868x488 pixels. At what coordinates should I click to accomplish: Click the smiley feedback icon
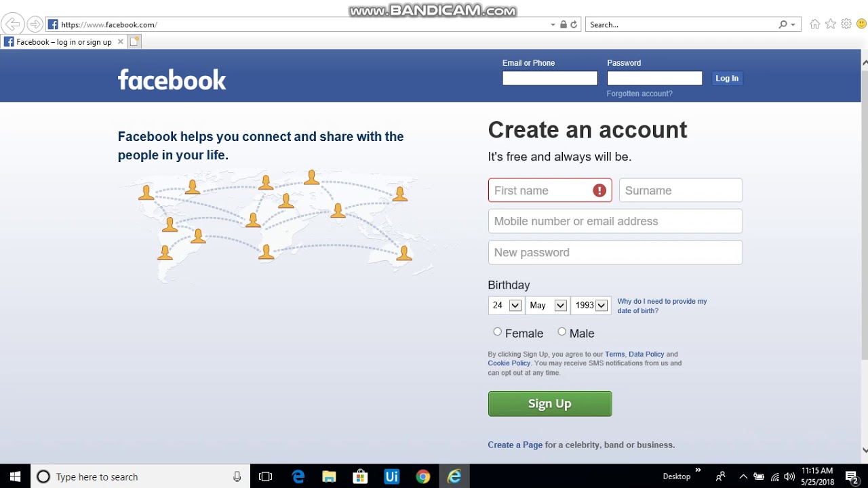pyautogui.click(x=861, y=24)
